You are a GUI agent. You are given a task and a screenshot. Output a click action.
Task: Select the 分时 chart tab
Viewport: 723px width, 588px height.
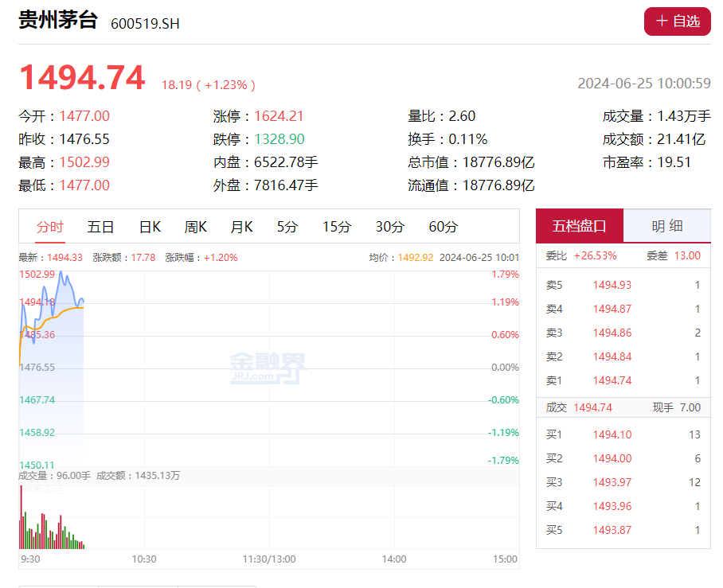50,227
